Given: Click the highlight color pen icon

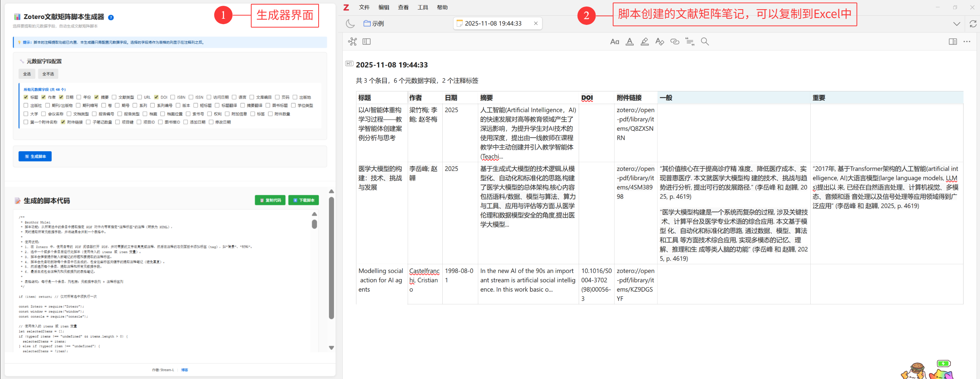Looking at the screenshot, I should pos(645,42).
